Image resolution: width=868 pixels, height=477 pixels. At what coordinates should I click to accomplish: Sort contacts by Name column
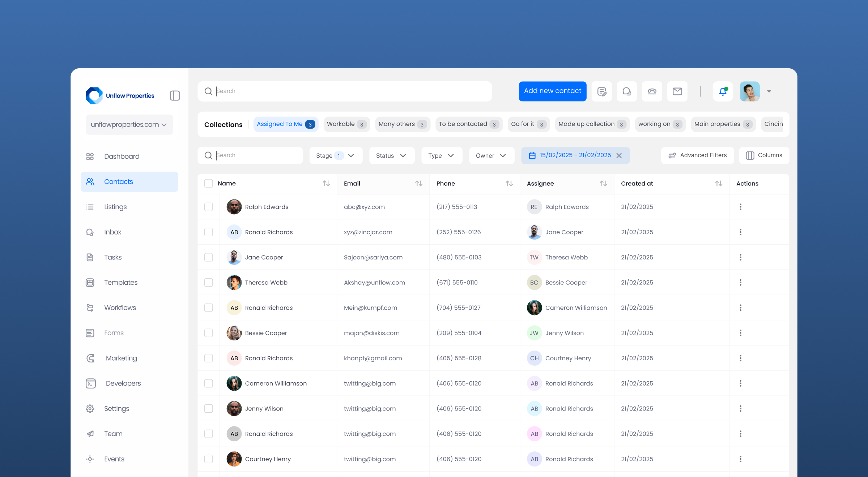(x=326, y=184)
